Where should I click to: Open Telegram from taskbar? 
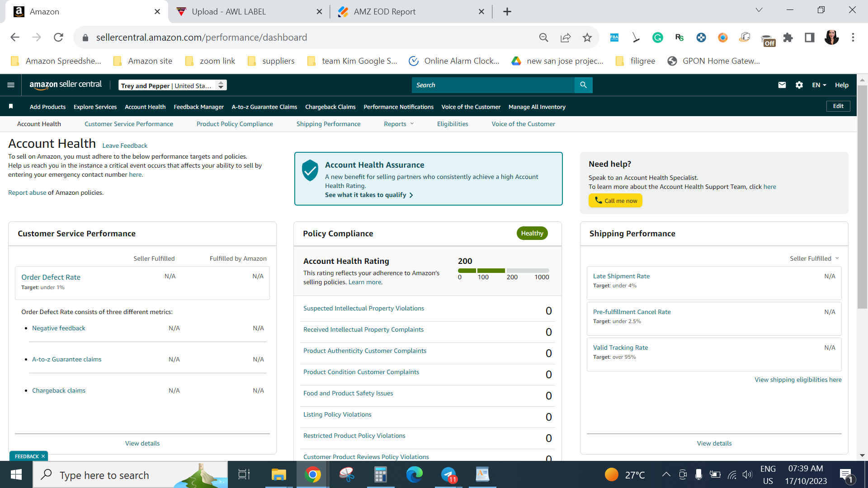[x=448, y=475]
